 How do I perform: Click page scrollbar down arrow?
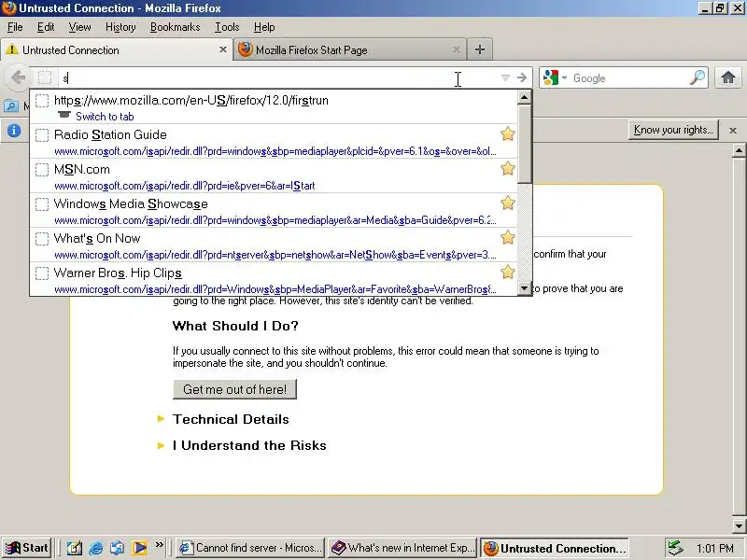(739, 526)
